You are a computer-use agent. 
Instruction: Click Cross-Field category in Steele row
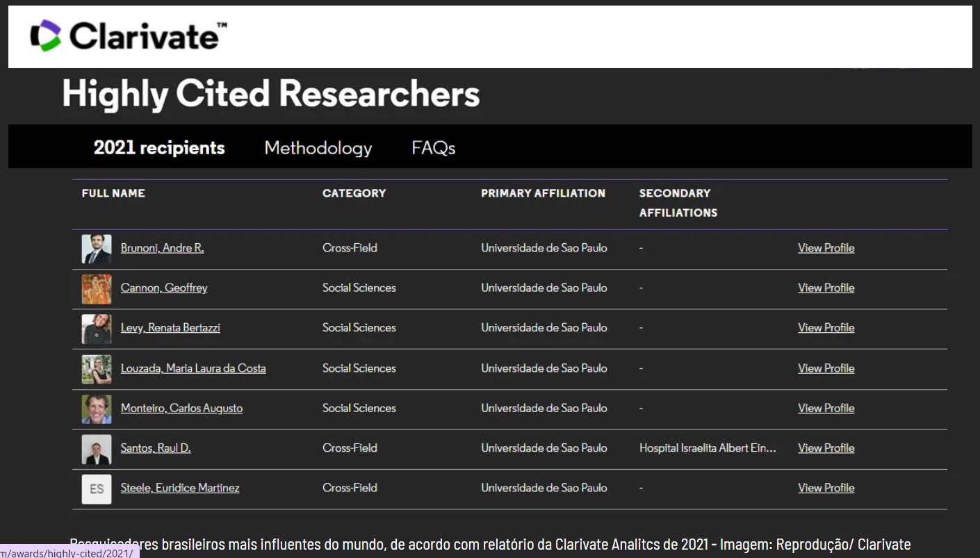pos(350,488)
